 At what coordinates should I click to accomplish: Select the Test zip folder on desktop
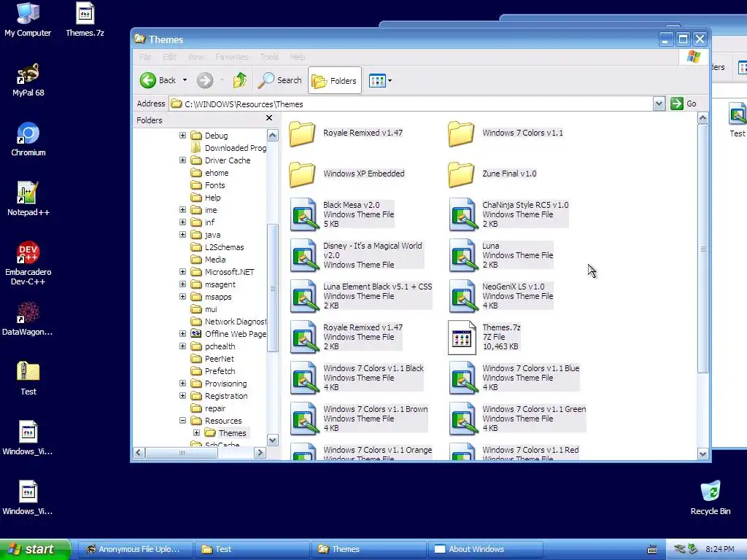pos(28,378)
